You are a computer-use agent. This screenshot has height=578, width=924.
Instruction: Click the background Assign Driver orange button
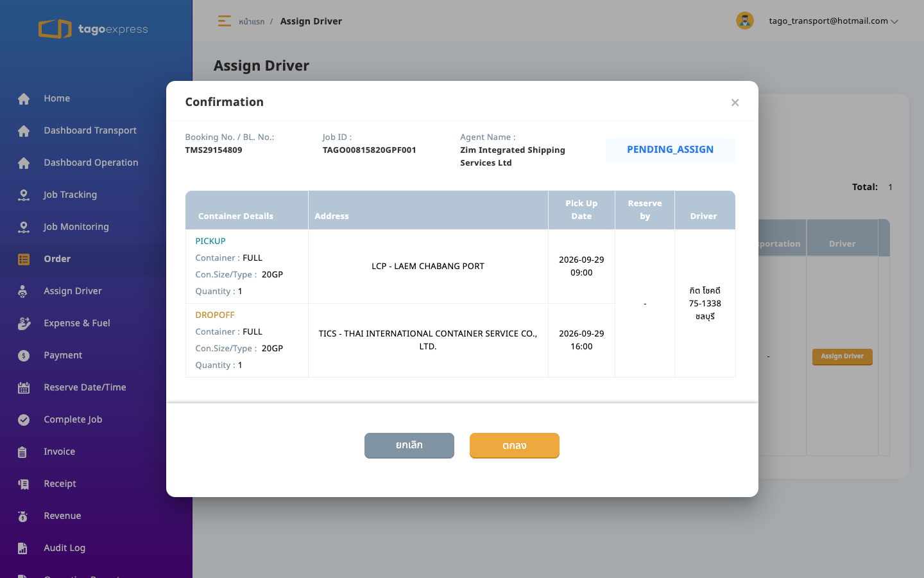point(842,356)
